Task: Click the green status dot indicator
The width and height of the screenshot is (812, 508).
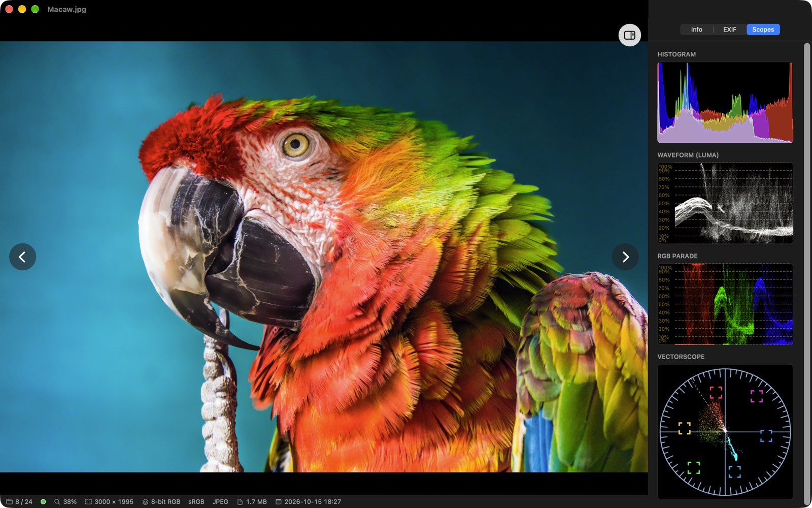Action: (x=43, y=501)
